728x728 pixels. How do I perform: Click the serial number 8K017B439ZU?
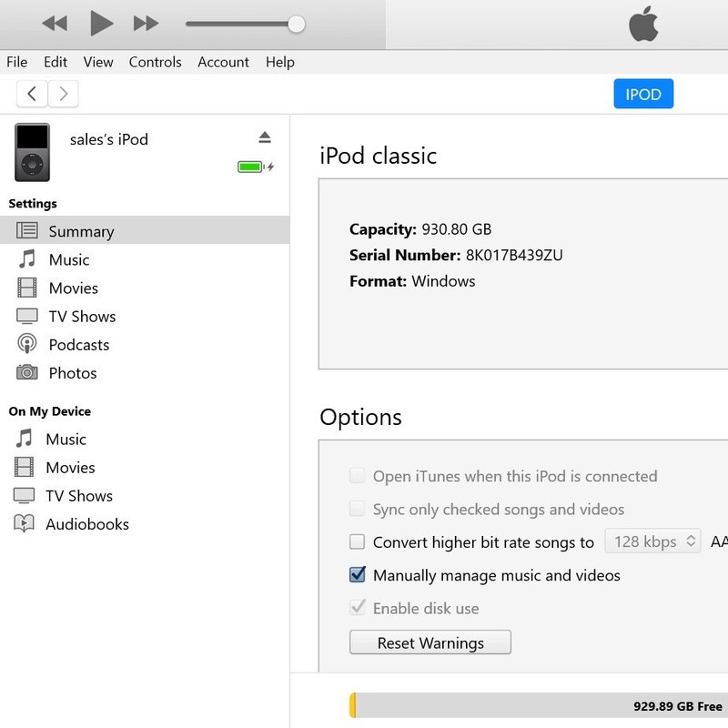pos(514,255)
